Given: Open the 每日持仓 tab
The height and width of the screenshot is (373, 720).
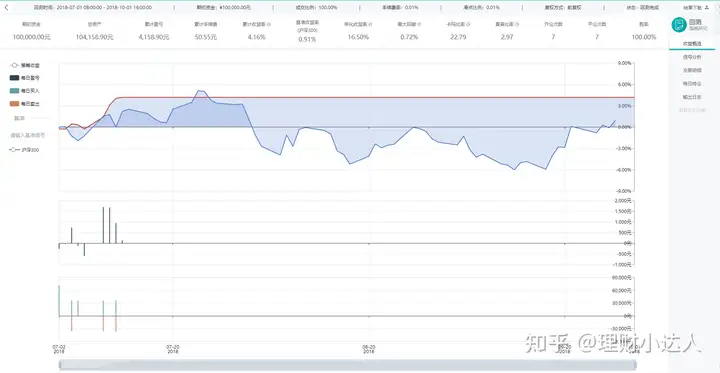Looking at the screenshot, I should 692,84.
